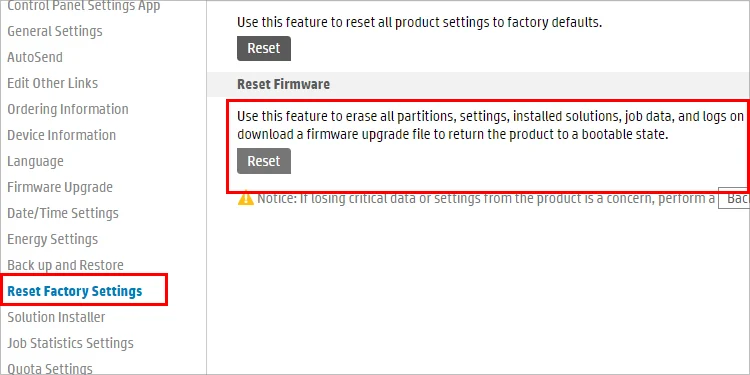This screenshot has width=750, height=375.
Task: Select Reset Factory Settings in sidebar
Action: click(x=75, y=291)
